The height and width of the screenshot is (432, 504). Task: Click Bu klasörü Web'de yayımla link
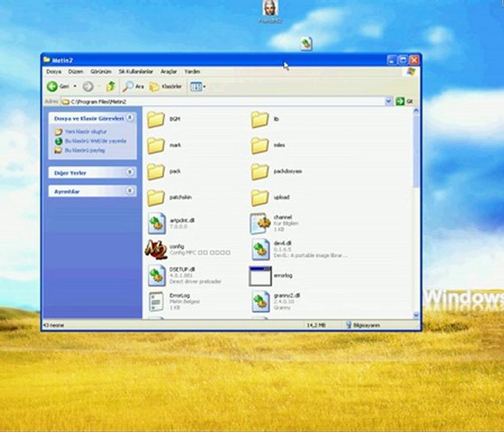coord(95,141)
